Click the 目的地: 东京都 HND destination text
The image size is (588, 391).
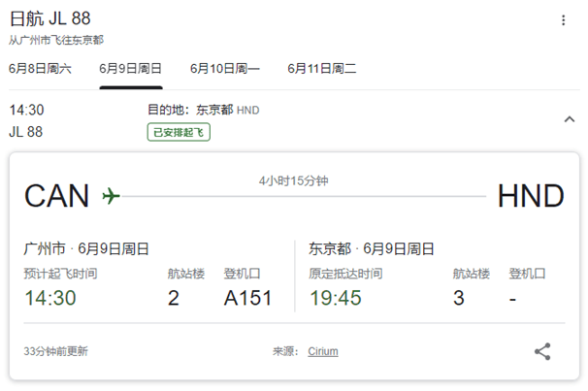pos(203,110)
